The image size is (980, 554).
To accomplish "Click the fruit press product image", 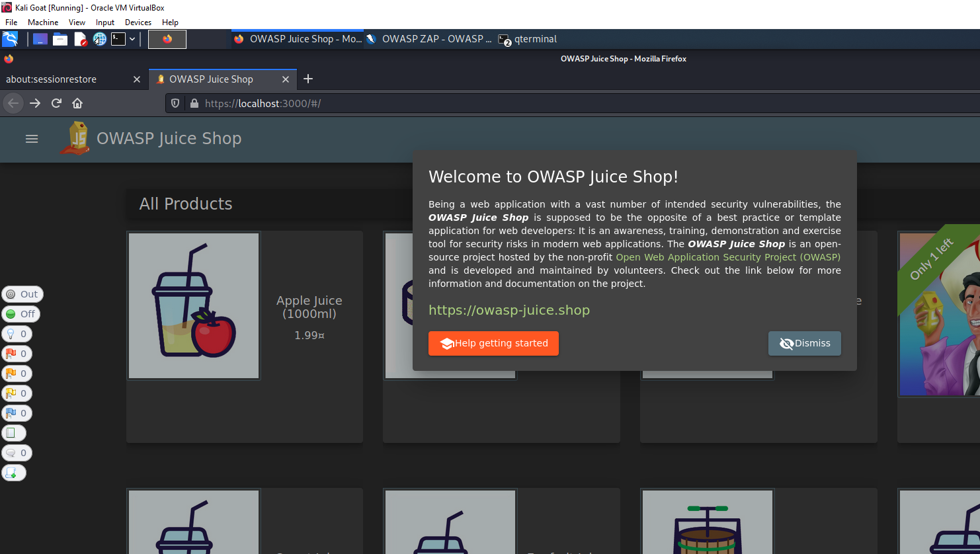I will (708, 522).
